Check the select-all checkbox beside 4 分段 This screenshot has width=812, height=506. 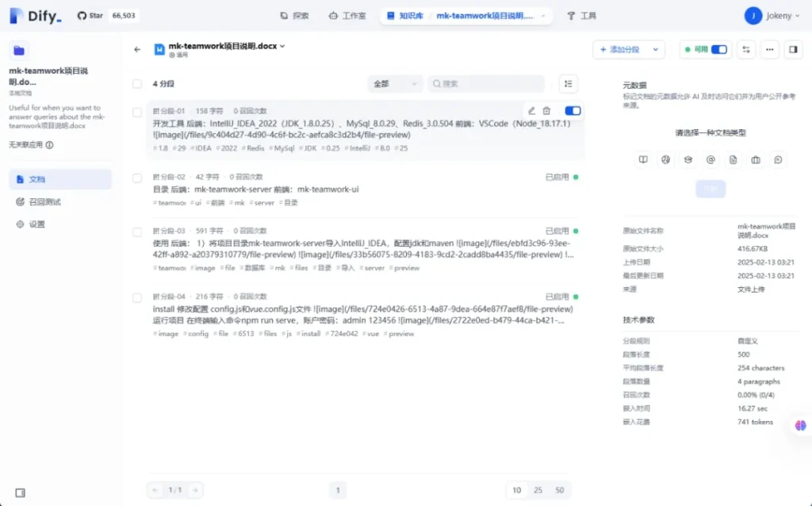click(137, 83)
